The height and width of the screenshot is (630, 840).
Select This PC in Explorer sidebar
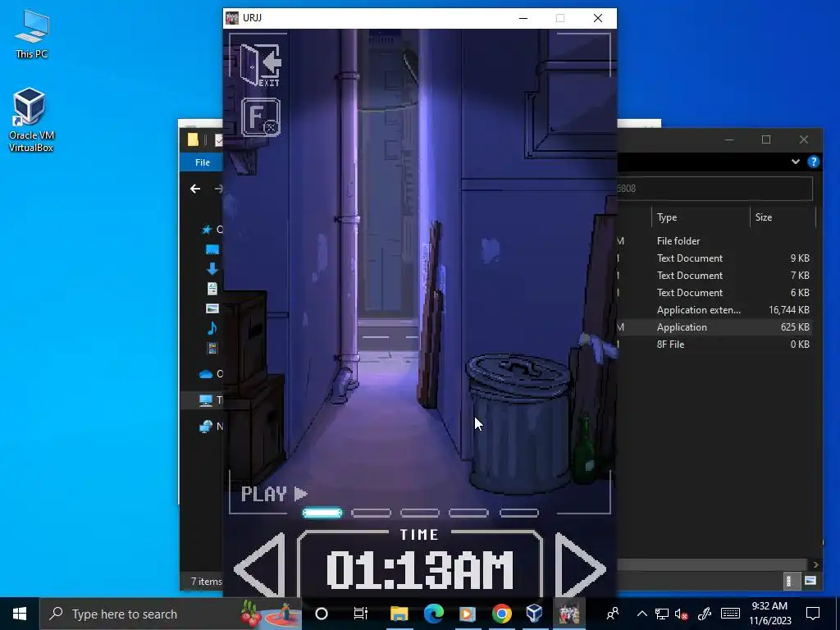(x=206, y=400)
